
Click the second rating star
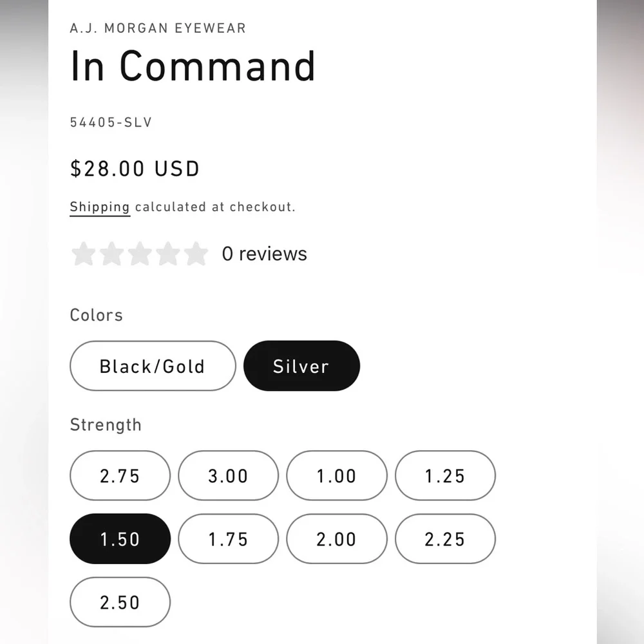(x=111, y=254)
